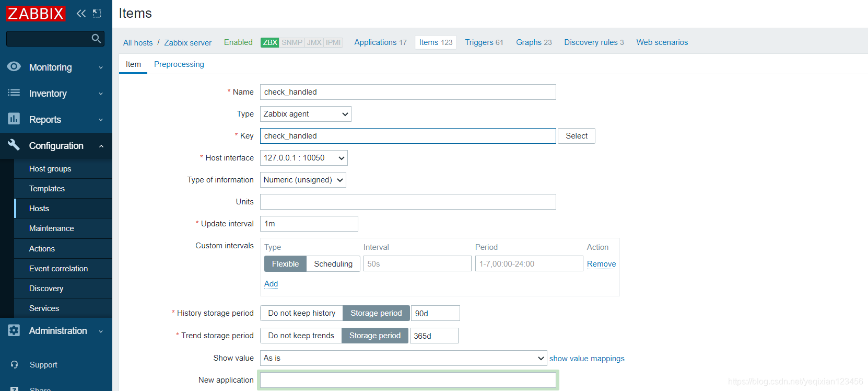868x391 pixels.
Task: Expand the Administration menu section
Action: point(101,331)
